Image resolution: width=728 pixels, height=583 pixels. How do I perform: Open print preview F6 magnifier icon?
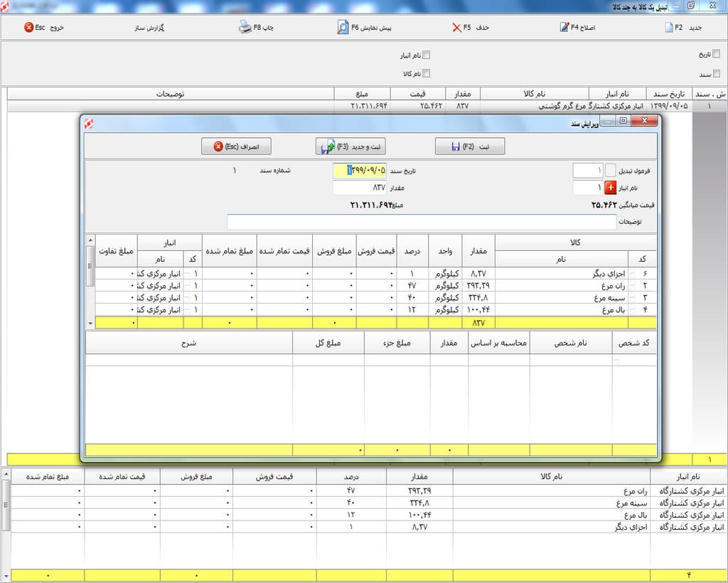click(x=343, y=28)
